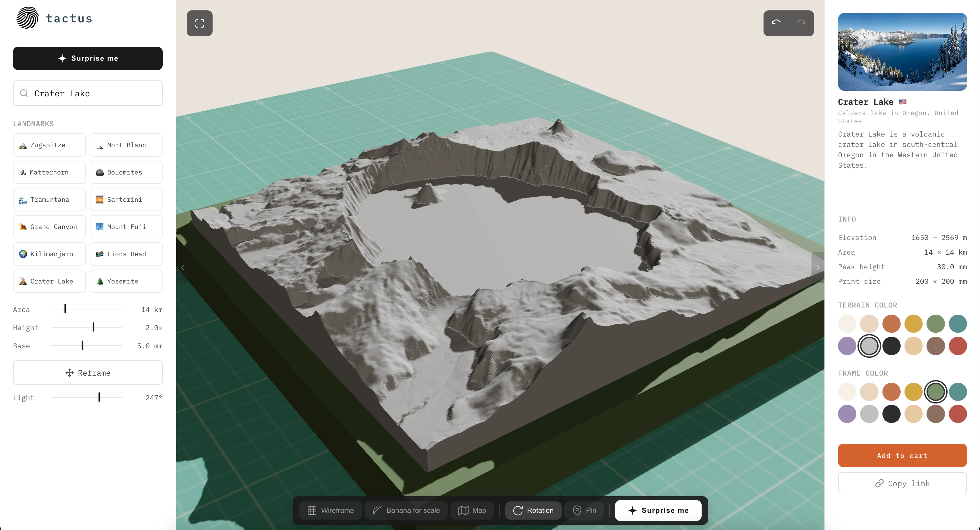Image resolution: width=980 pixels, height=530 pixels.
Task: Select the Kilimanjaro landmark tile
Action: point(49,254)
